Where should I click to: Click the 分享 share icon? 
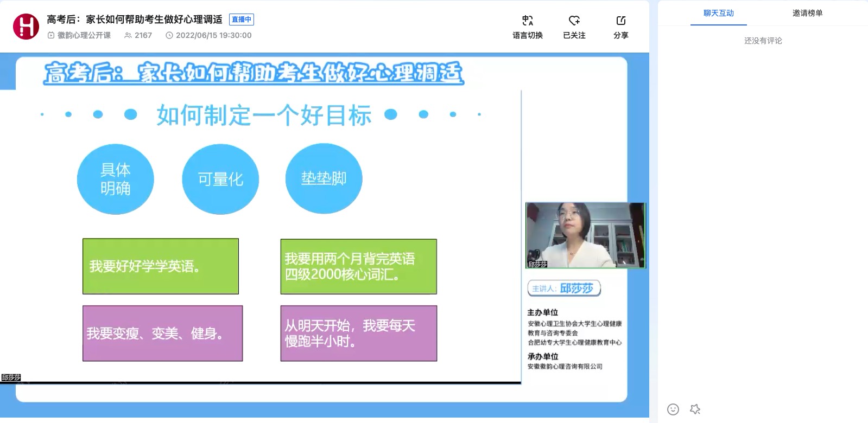(620, 21)
